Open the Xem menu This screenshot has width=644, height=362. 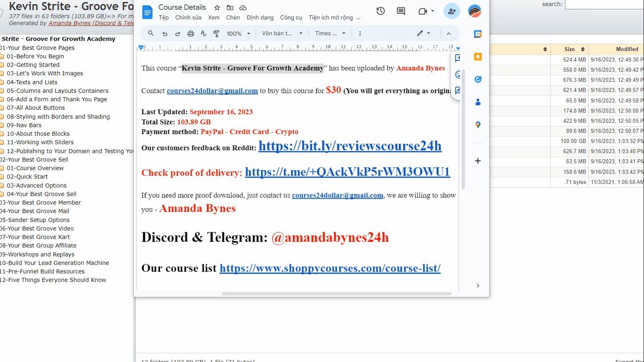[x=214, y=17]
